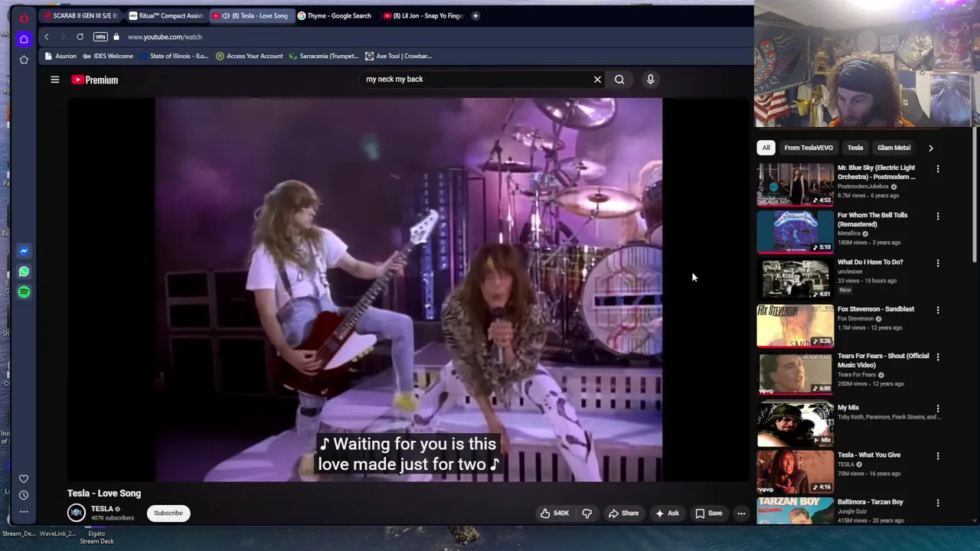
Task: Open Mr. Blue Sky video thumbnail
Action: 795,184
